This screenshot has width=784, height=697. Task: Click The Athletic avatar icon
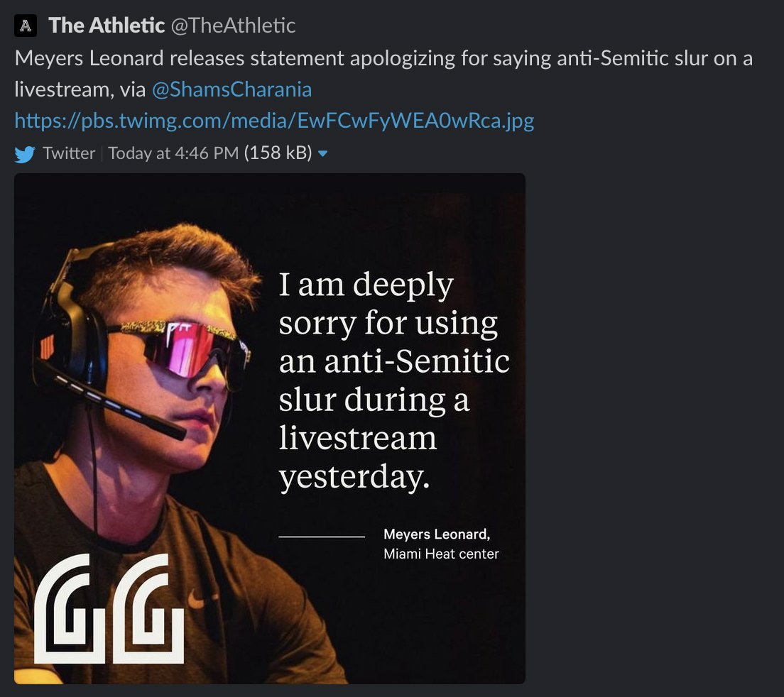click(26, 26)
